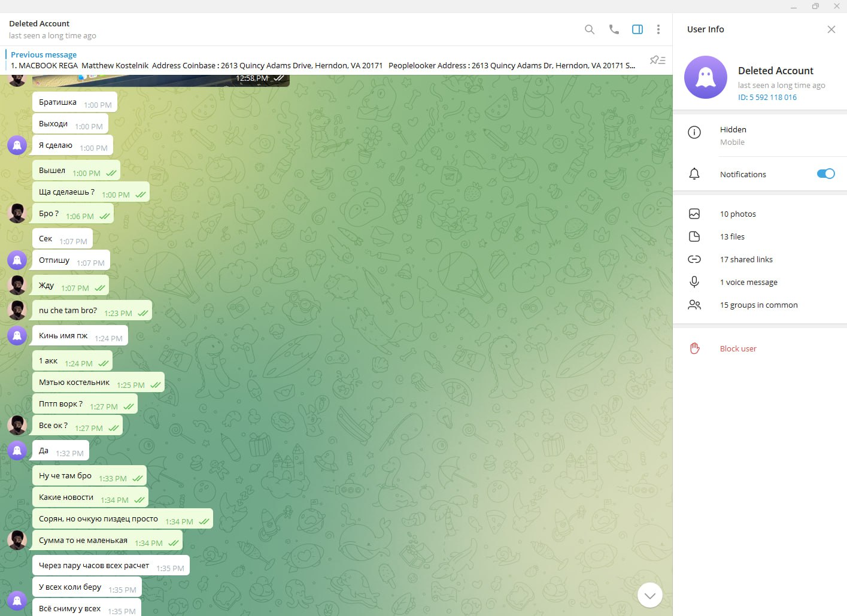847x616 pixels.
Task: Select the 'Пптп ворк ?' message
Action: point(85,404)
